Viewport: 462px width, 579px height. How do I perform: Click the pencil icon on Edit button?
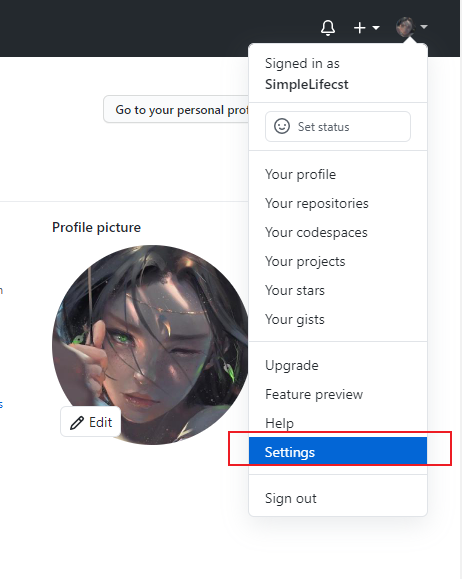(77, 423)
